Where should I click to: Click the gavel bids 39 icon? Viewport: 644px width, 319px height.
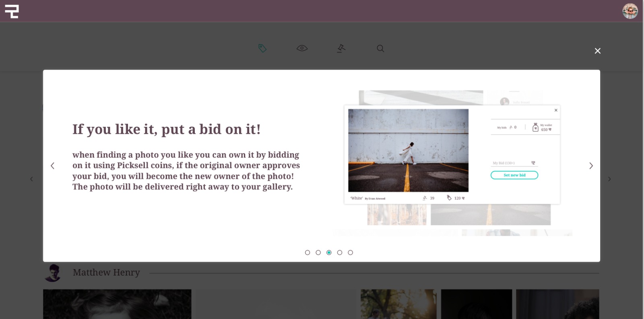pos(425,198)
